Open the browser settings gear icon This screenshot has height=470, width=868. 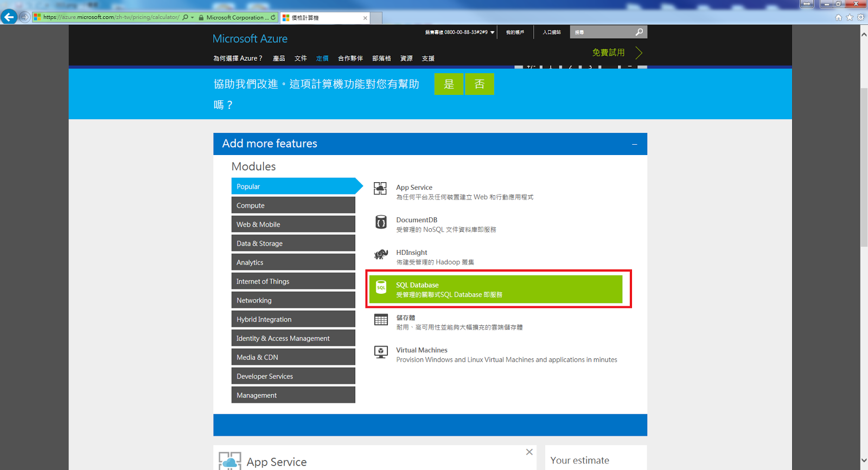tap(861, 17)
